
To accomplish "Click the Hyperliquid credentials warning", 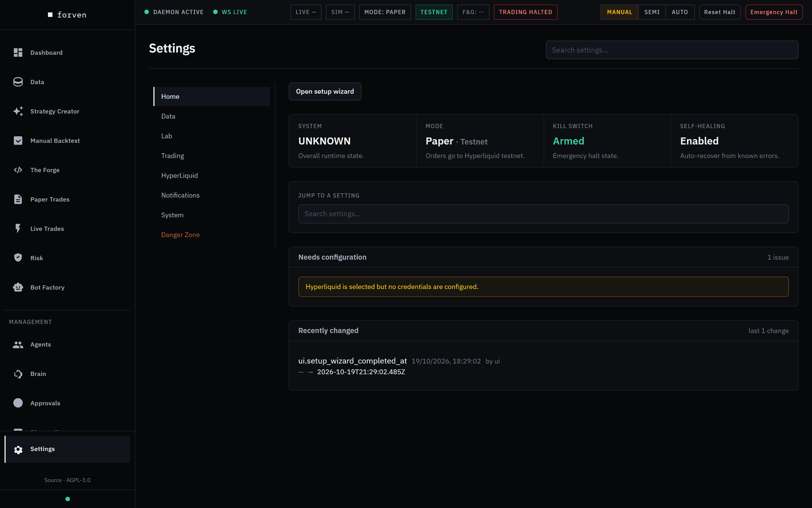I will pyautogui.click(x=543, y=286).
